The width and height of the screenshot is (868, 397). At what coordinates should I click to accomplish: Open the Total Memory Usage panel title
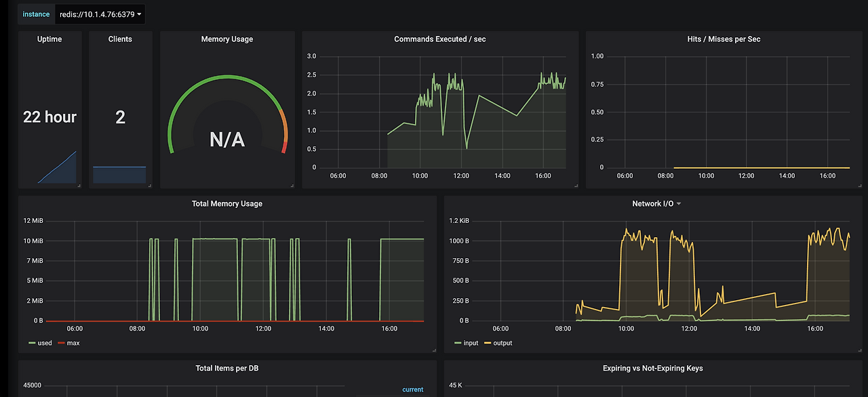click(x=227, y=203)
